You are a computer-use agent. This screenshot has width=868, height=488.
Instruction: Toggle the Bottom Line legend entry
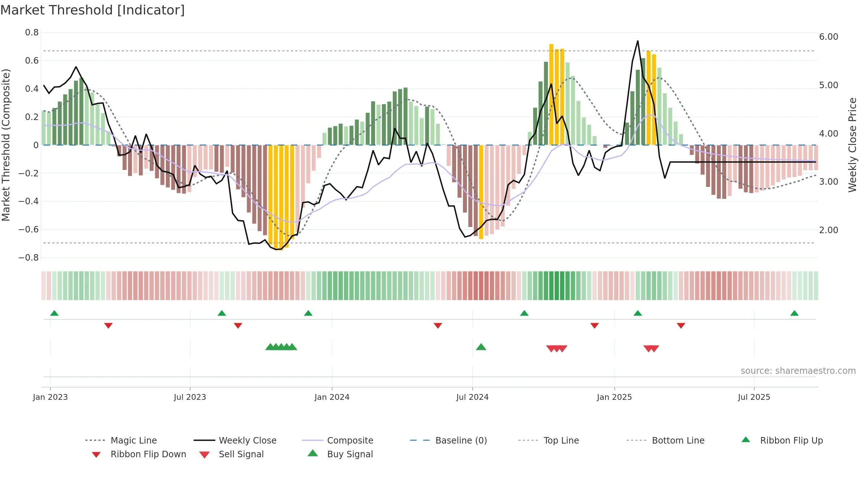[x=665, y=440]
